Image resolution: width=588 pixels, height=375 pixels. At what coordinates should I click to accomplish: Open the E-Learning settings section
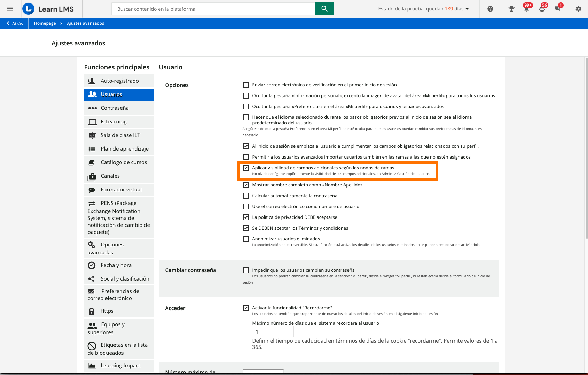click(119, 122)
